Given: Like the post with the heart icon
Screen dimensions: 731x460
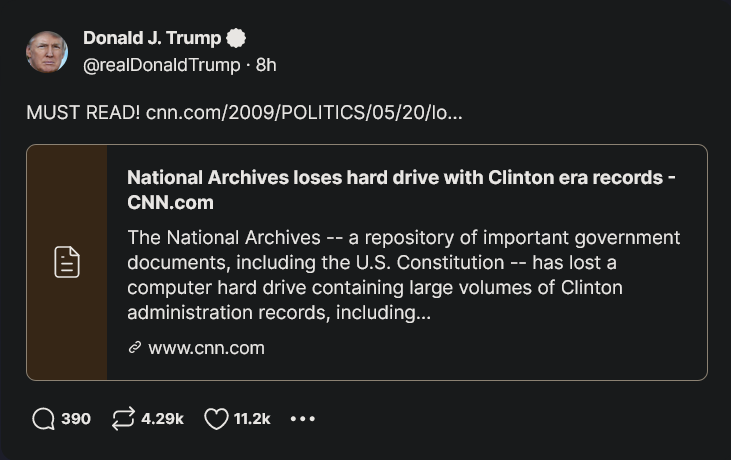Looking at the screenshot, I should tap(216, 419).
